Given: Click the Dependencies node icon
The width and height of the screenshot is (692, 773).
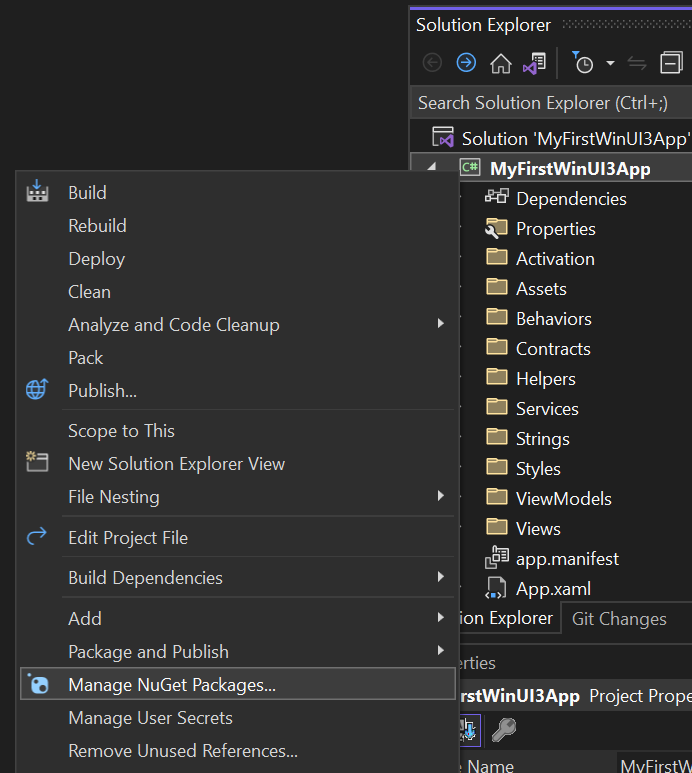Looking at the screenshot, I should (496, 196).
